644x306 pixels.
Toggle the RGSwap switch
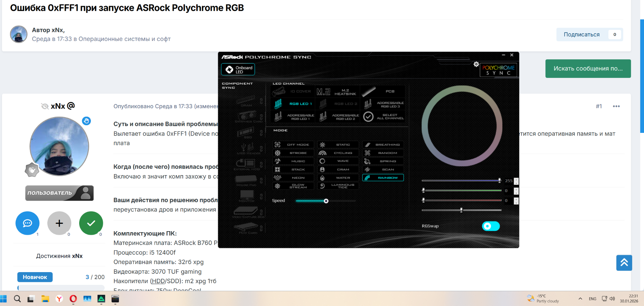tap(490, 226)
